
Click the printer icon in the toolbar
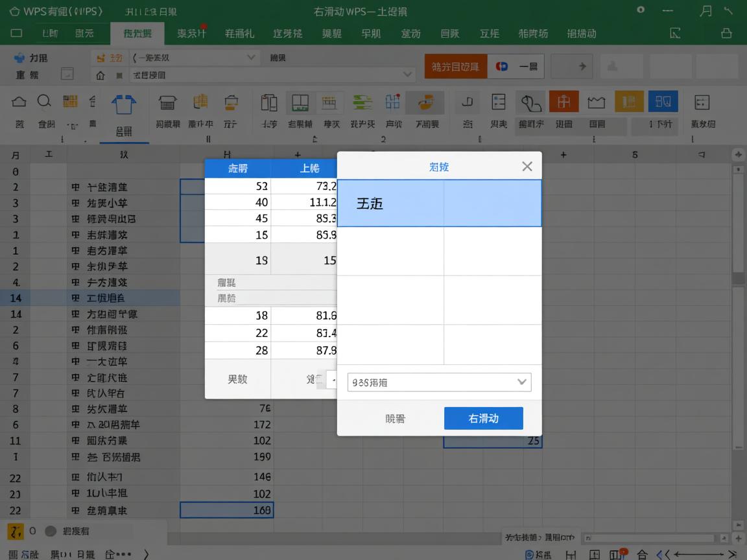point(167,102)
